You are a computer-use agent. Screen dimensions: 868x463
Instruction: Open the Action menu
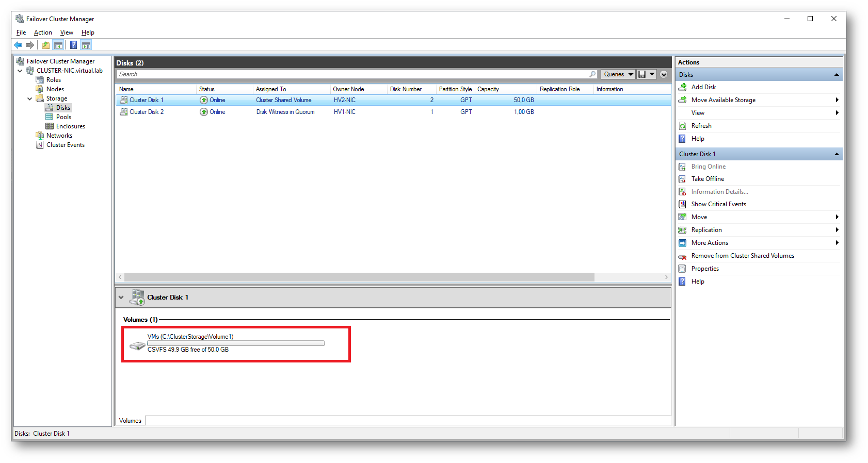(43, 32)
